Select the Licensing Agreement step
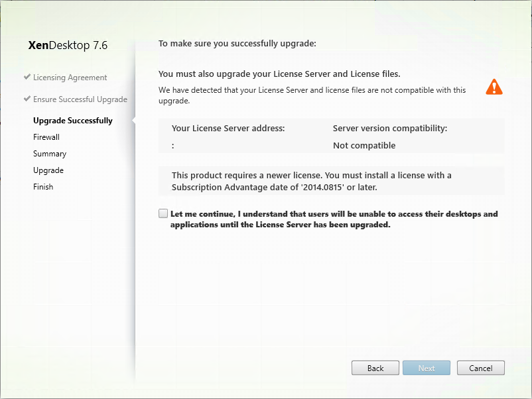Viewport: 532px width, 399px height. click(70, 78)
